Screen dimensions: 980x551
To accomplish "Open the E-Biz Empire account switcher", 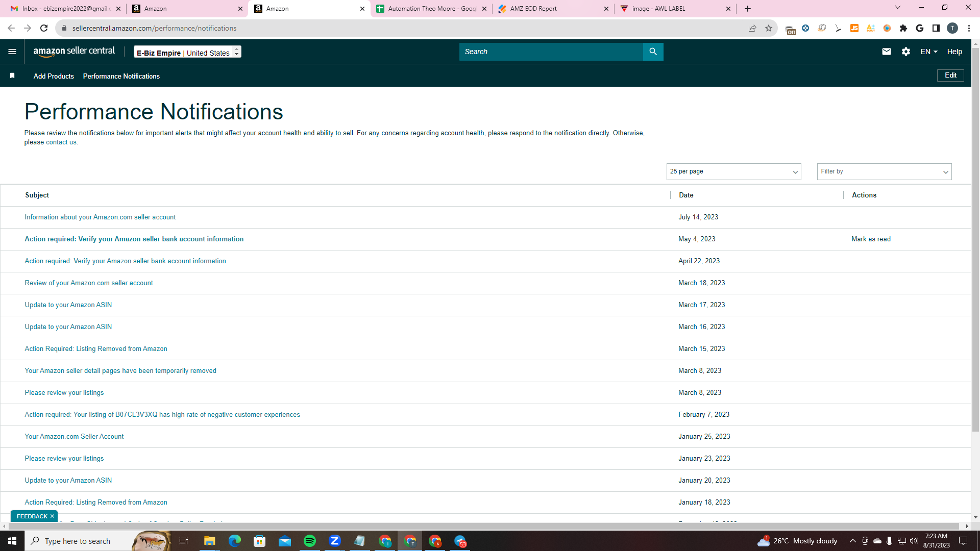I will pyautogui.click(x=187, y=52).
